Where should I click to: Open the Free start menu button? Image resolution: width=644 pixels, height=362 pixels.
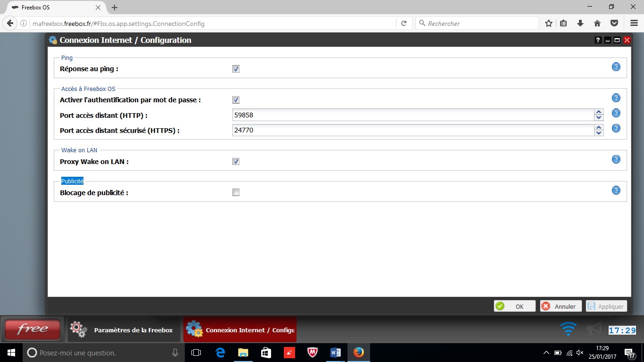click(x=32, y=329)
